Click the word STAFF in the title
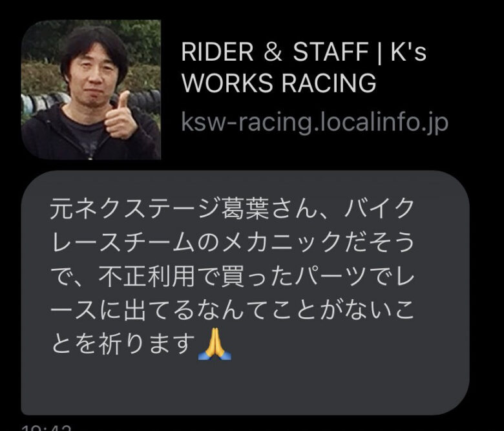The image size is (504, 431). pyautogui.click(x=330, y=52)
